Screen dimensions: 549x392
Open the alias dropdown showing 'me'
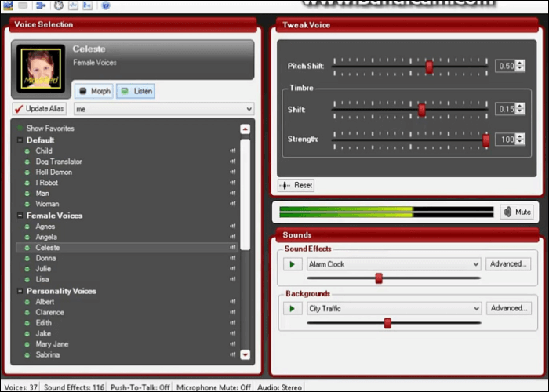(164, 109)
